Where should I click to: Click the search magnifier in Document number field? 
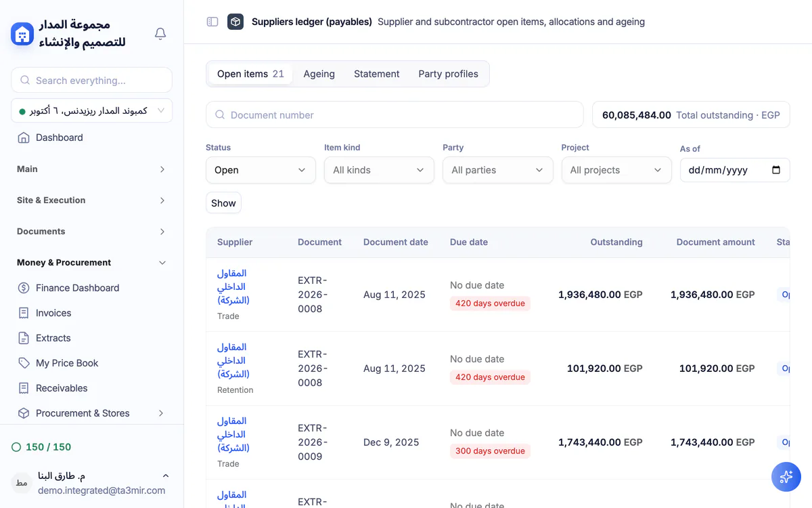tap(220, 115)
